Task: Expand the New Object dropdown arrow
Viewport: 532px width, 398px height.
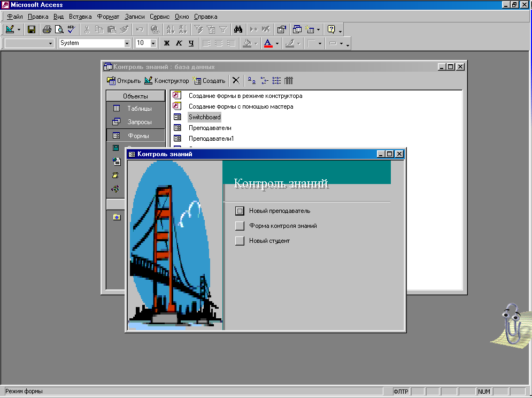Action: tap(318, 30)
